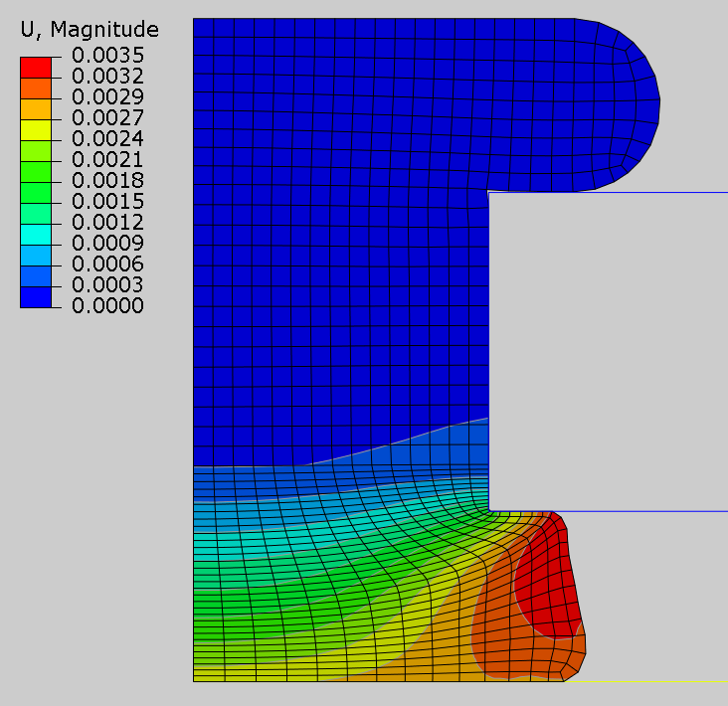Click the red maximum-displacement region of the mesh

[549, 580]
